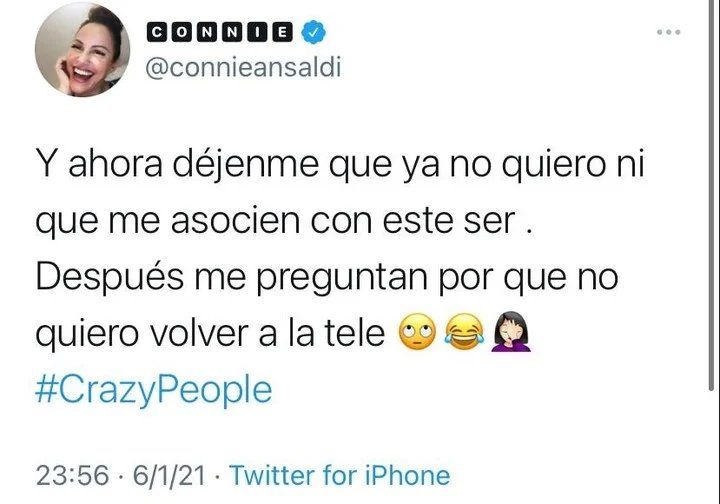Click the first line 'Y ahora déjenme'
Screen dimensions: 720x504
pos(177,165)
